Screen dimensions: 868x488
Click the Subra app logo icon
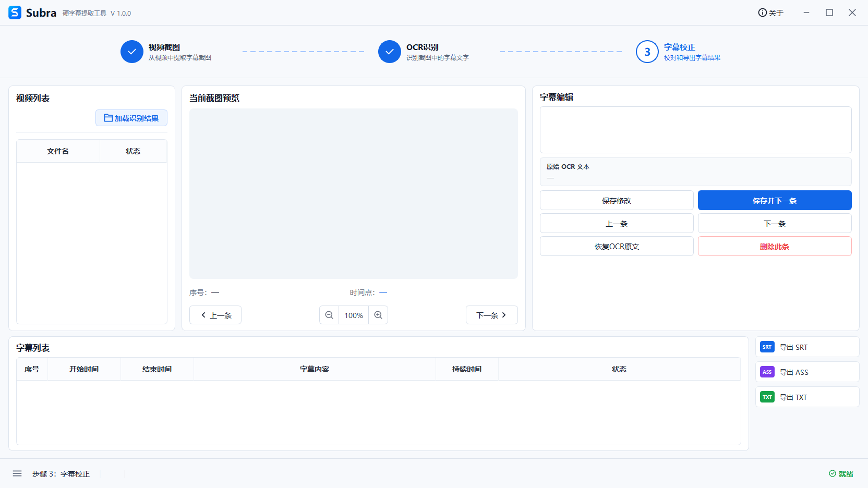15,13
